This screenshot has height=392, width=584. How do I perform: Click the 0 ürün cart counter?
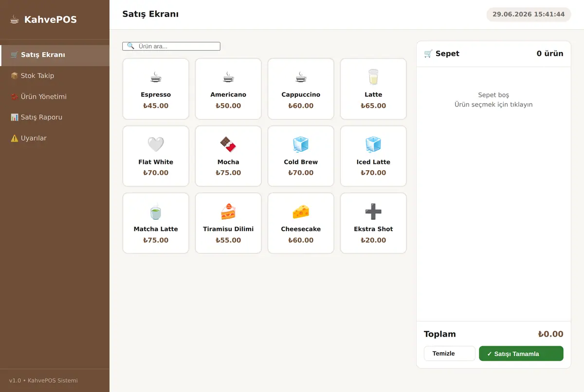point(550,53)
